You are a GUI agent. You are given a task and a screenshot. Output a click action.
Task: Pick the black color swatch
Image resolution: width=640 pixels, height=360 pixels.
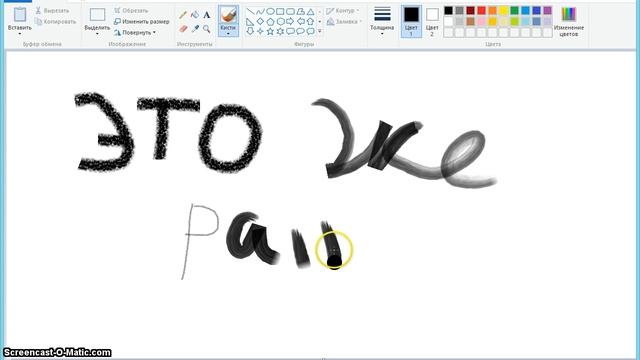(x=449, y=11)
